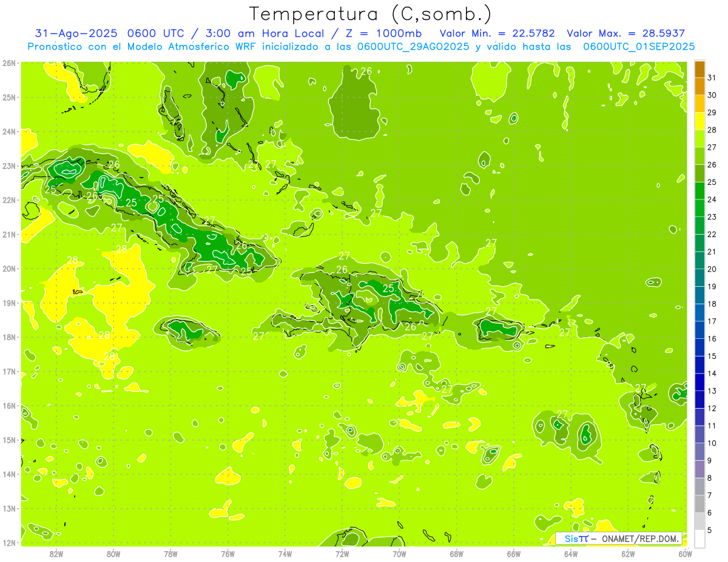Click the 16N latitude label
Image resolution: width=728 pixels, height=562 pixels.
pos(8,406)
